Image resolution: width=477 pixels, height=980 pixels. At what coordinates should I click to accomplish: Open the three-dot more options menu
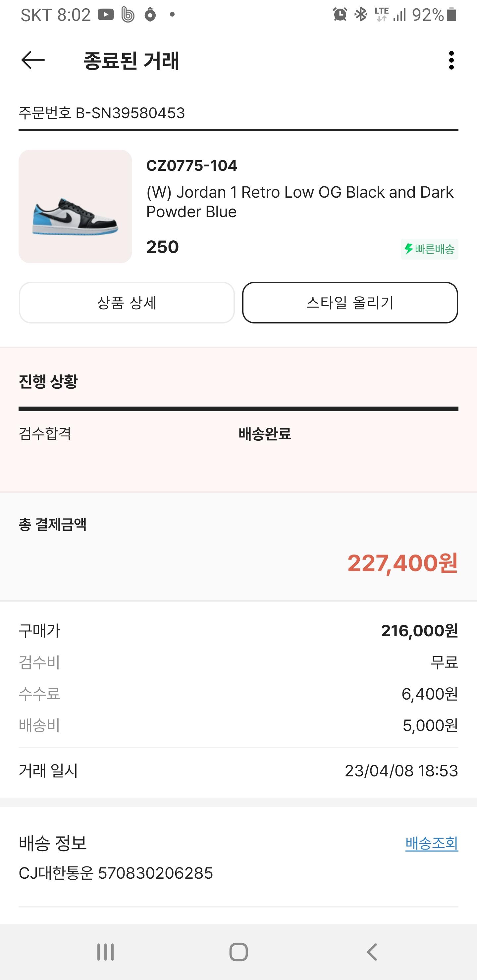pyautogui.click(x=451, y=61)
